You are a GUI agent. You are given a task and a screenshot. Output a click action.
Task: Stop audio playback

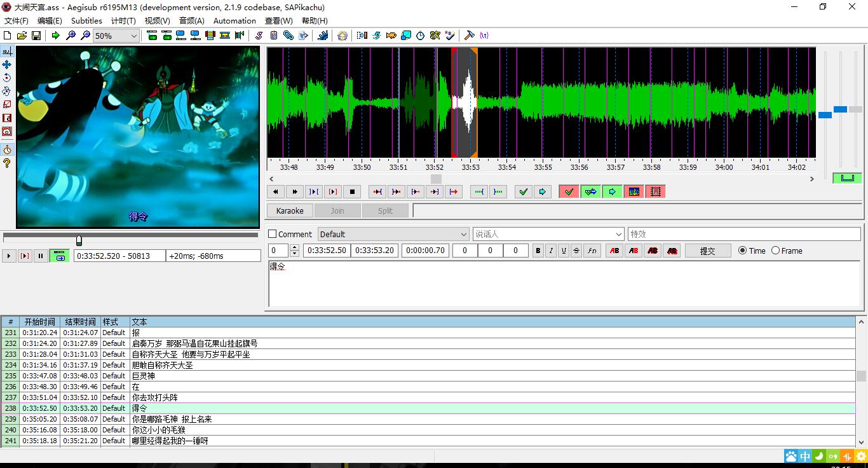(352, 191)
